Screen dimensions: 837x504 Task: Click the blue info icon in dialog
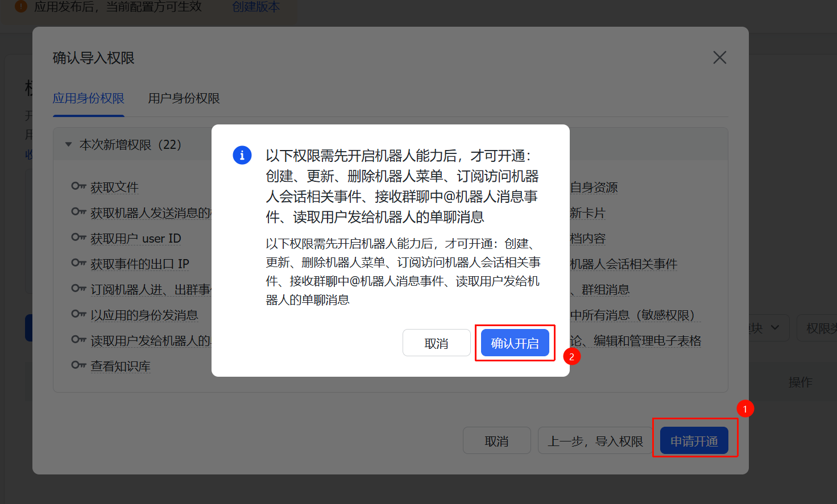pos(242,155)
